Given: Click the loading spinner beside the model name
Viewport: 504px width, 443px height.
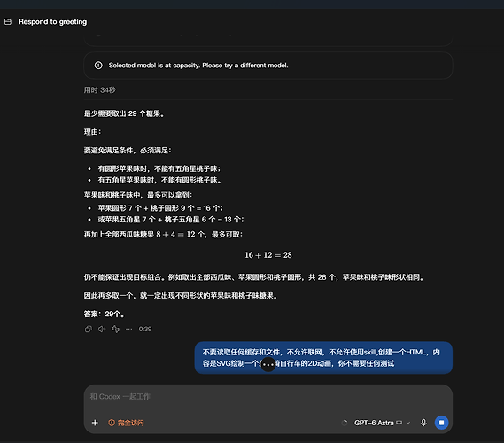Looking at the screenshot, I should [345, 423].
